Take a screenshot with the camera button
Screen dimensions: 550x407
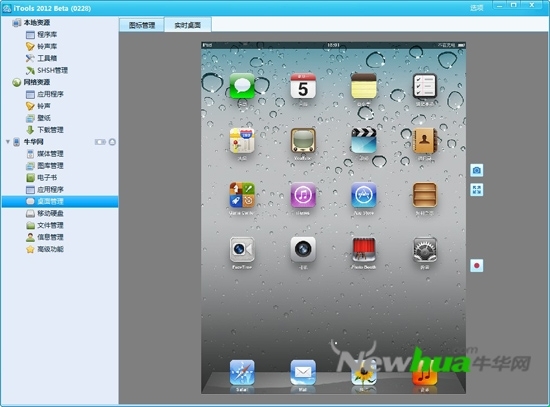pos(476,171)
